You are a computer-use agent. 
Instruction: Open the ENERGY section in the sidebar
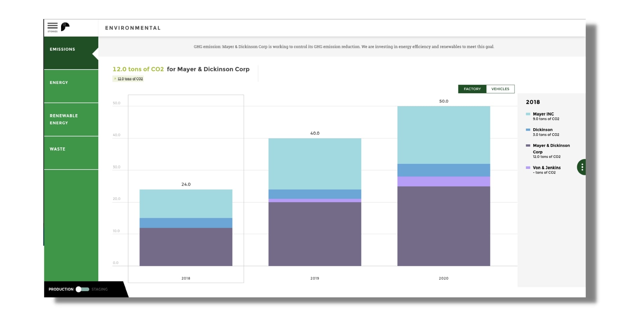pos(59,83)
